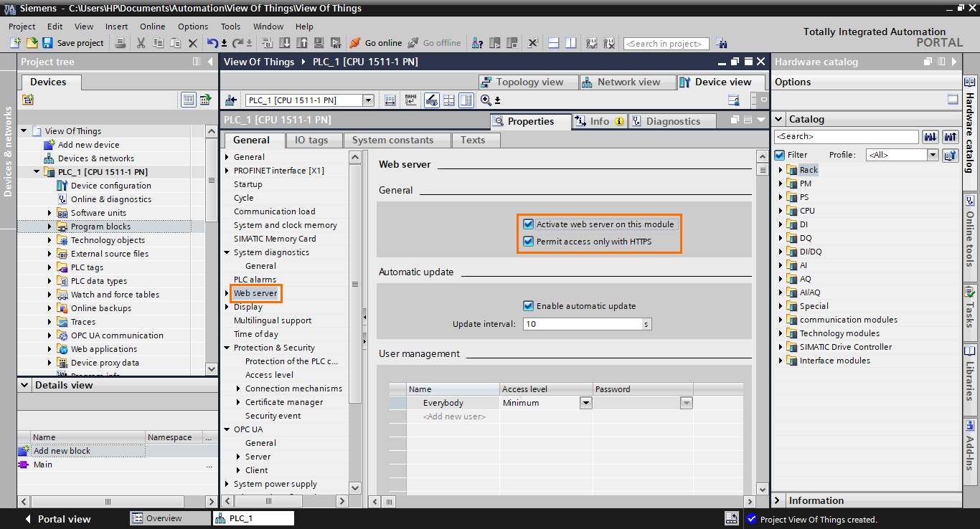This screenshot has width=980, height=529.
Task: Expand the PLC tags tree node
Action: (50, 267)
